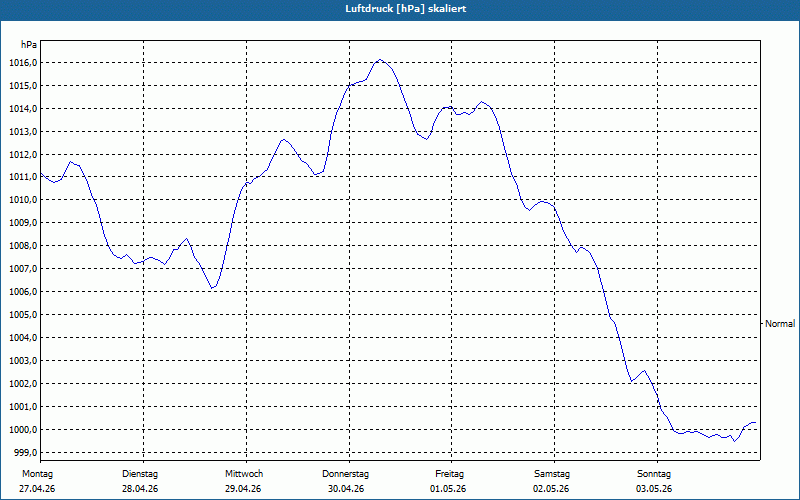Click the 'Mittwoch' day label
The width and height of the screenshot is (800, 500).
click(244, 474)
